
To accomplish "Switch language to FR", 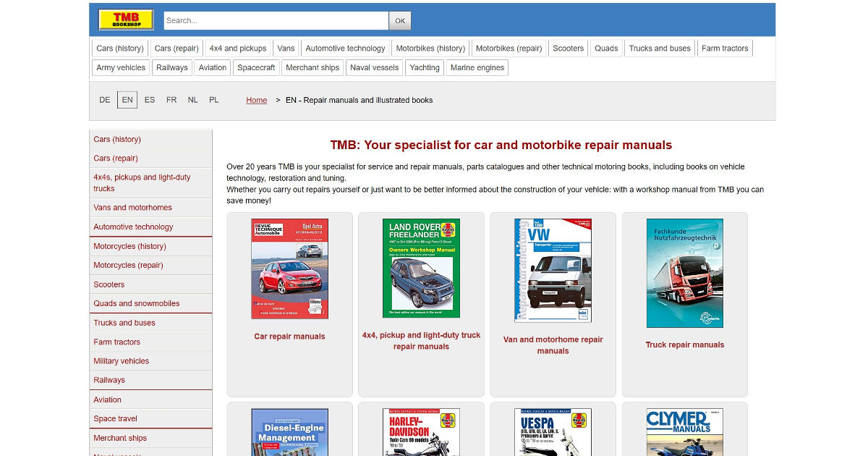I will [171, 100].
